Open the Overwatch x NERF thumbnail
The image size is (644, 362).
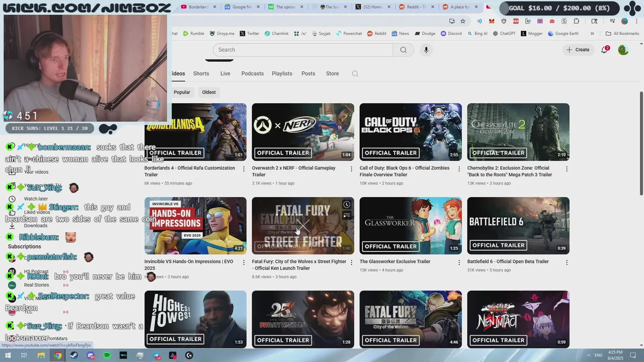(303, 132)
